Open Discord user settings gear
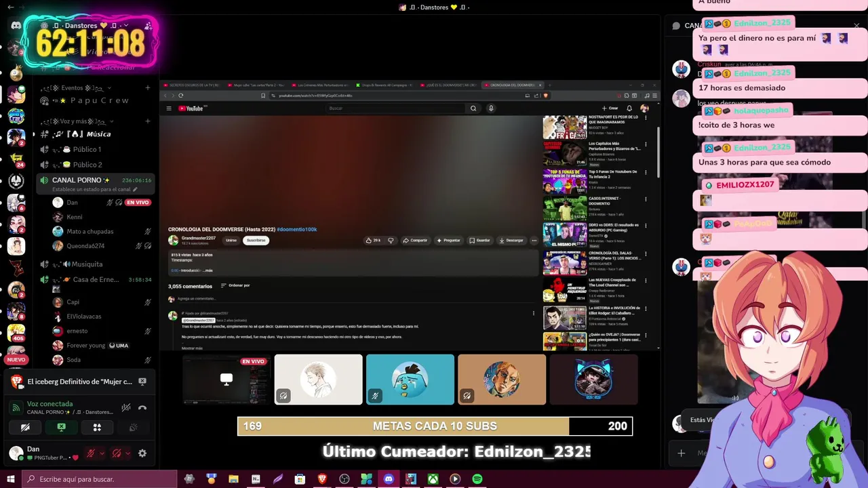Viewport: 868px width, 488px height. click(x=142, y=453)
